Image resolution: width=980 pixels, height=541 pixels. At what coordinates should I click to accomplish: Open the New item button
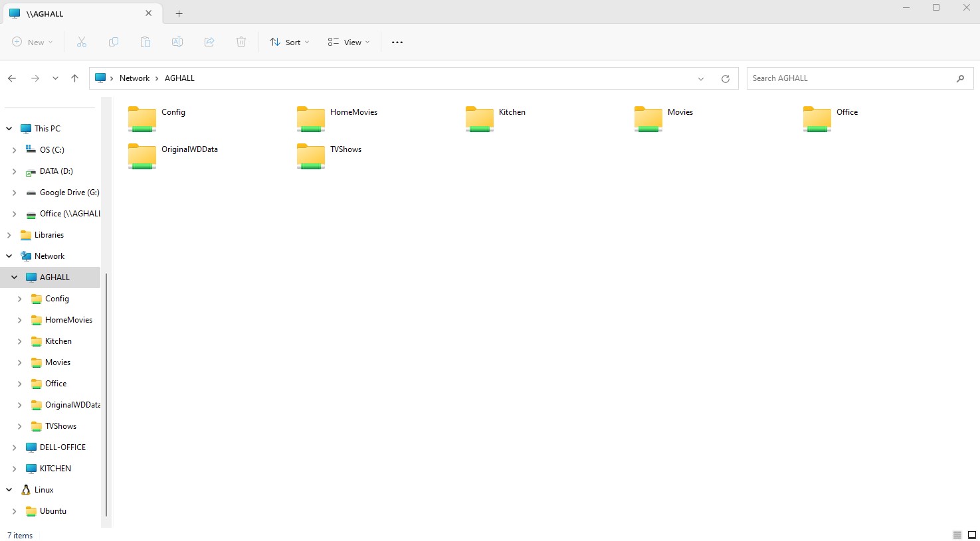pyautogui.click(x=33, y=42)
